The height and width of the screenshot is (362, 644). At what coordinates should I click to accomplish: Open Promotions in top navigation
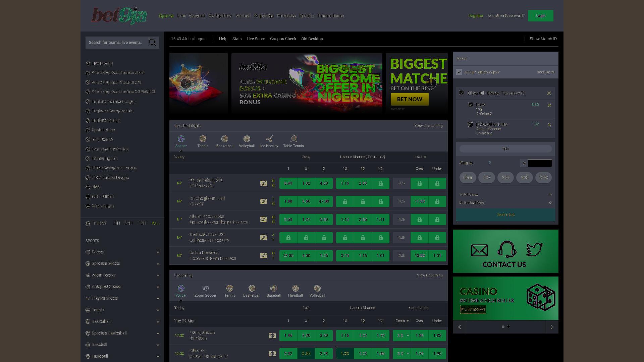[x=331, y=16]
